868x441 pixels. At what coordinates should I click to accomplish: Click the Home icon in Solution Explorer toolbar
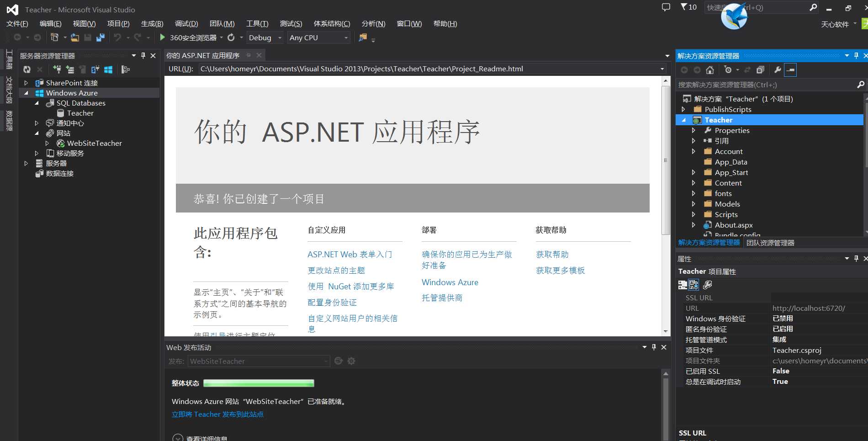click(x=709, y=70)
